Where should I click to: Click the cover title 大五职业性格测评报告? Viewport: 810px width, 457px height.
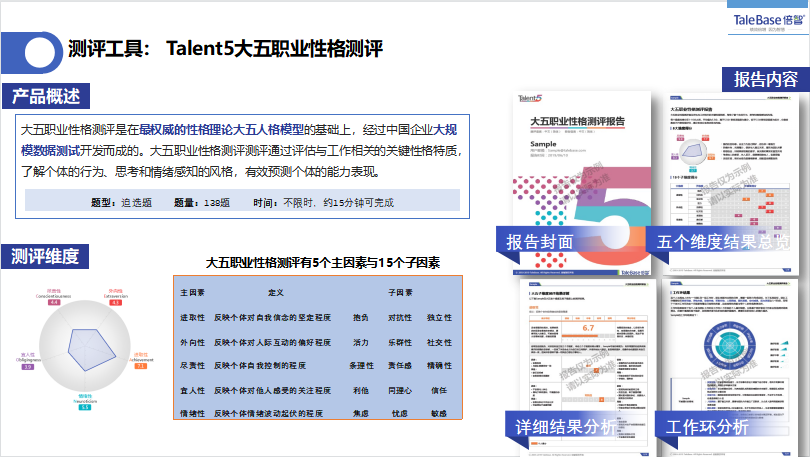click(x=577, y=121)
